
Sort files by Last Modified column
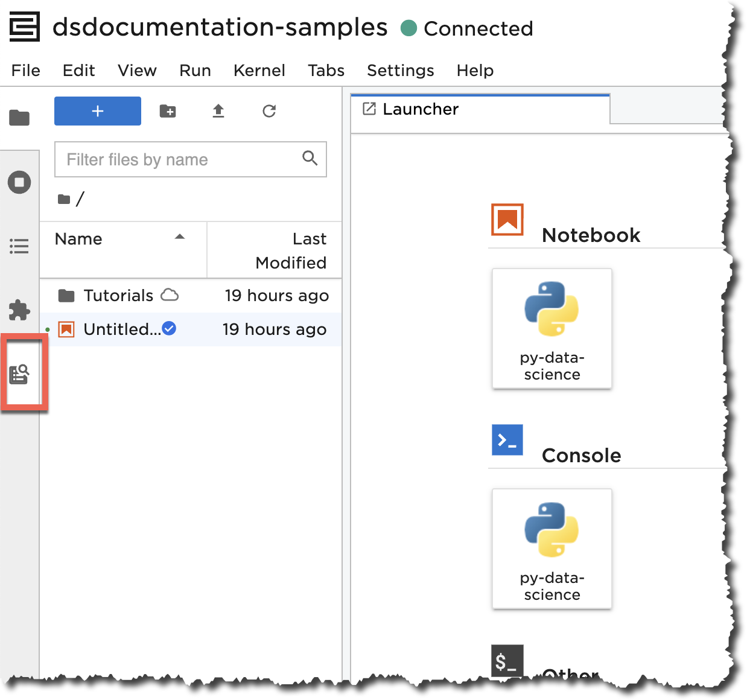291,250
